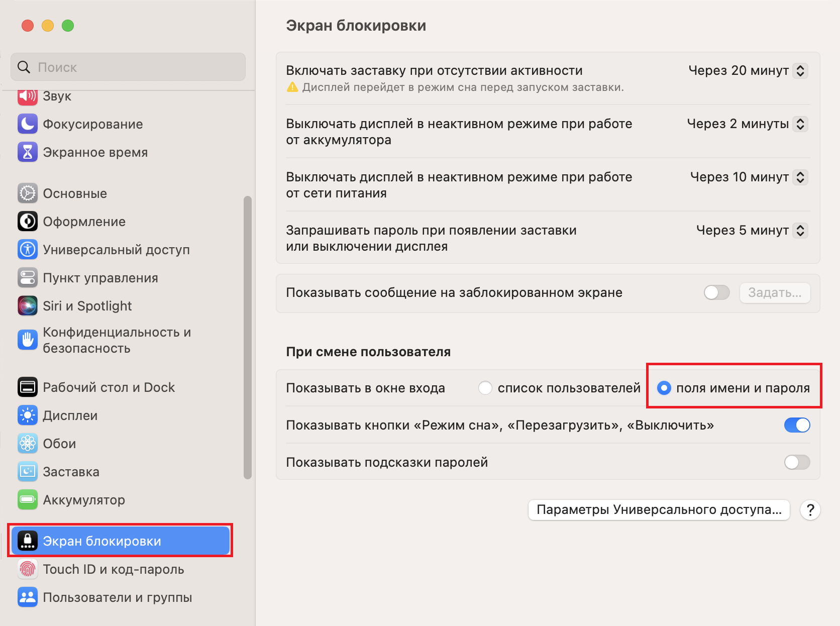Click the Аккумулятор battery icon
This screenshot has height=626, width=840.
(28, 499)
